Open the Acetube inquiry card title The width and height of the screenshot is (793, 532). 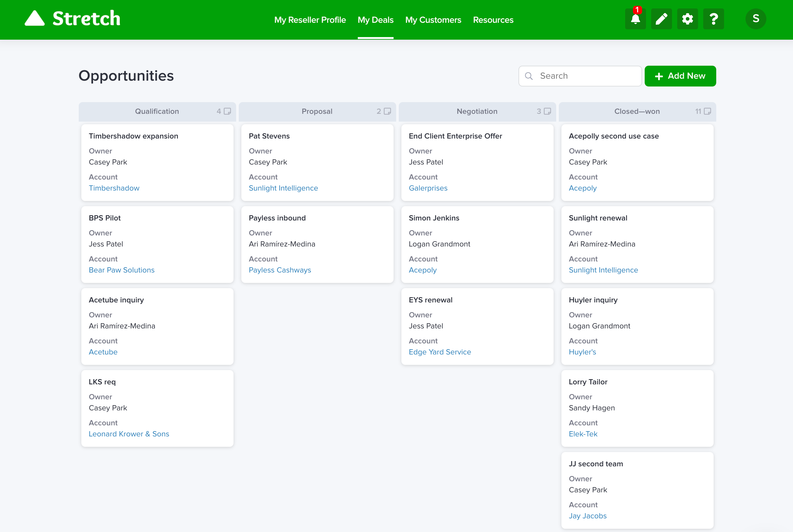pyautogui.click(x=116, y=300)
